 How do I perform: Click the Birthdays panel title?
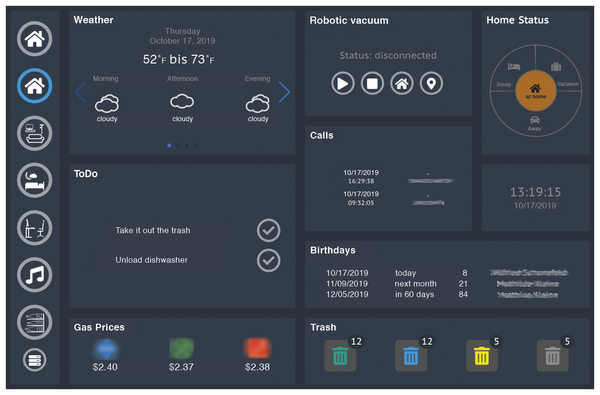click(333, 250)
